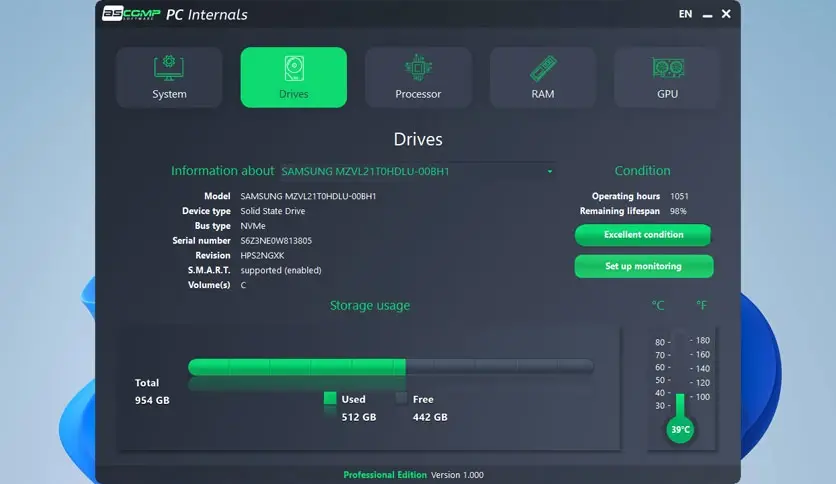Click the Excellent condition button

(x=643, y=235)
